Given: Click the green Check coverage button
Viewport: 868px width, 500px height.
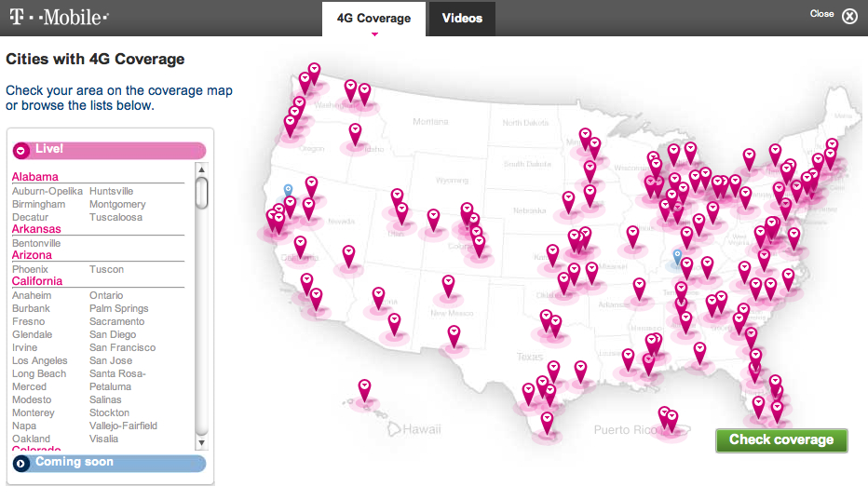Looking at the screenshot, I should tap(781, 440).
